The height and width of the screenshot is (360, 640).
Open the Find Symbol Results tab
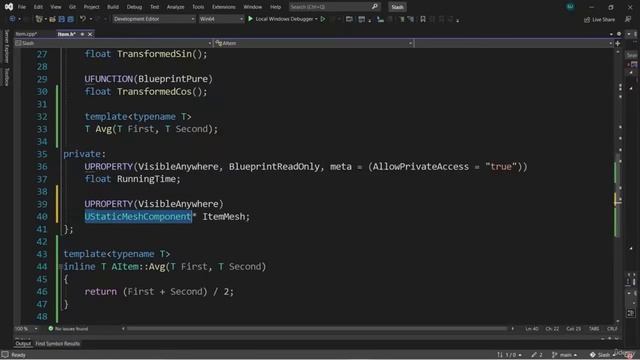tap(58, 344)
